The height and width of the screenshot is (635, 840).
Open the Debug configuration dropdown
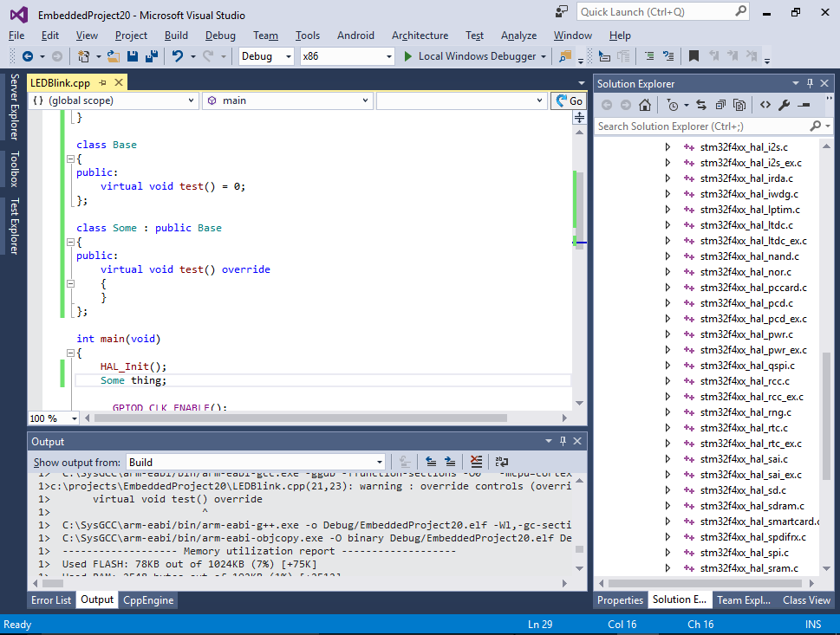266,56
